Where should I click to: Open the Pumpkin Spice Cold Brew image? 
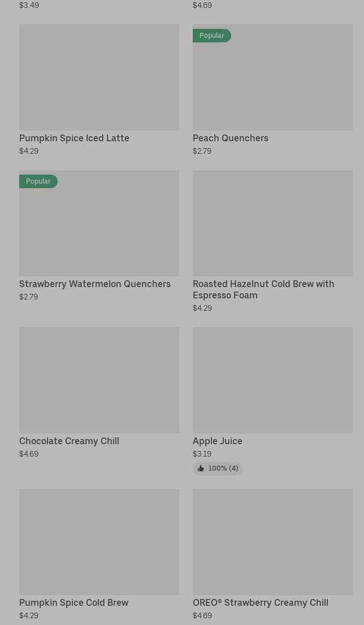(x=99, y=542)
